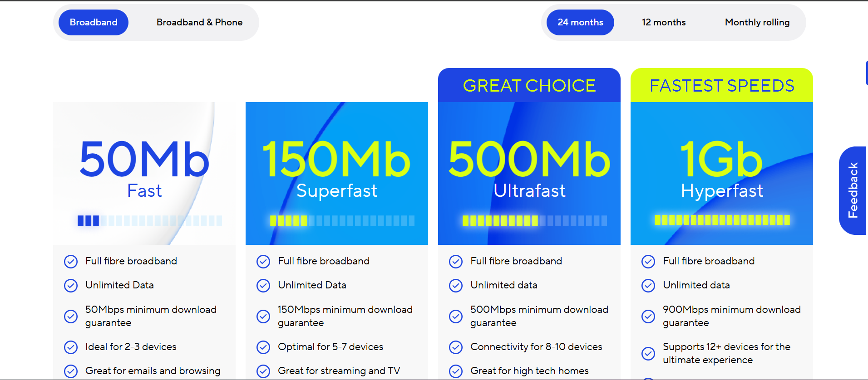This screenshot has width=868, height=380.
Task: Select the Monthly rolling contract option
Action: 757,22
